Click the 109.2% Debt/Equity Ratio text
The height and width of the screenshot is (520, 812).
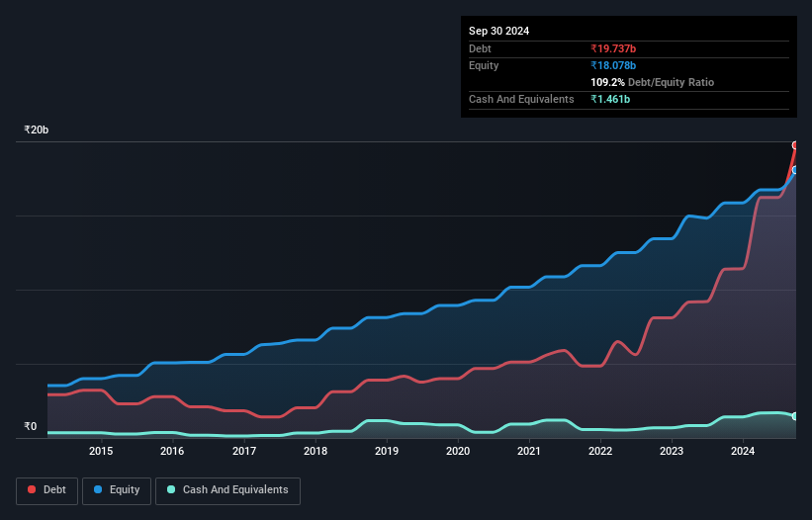pos(652,82)
